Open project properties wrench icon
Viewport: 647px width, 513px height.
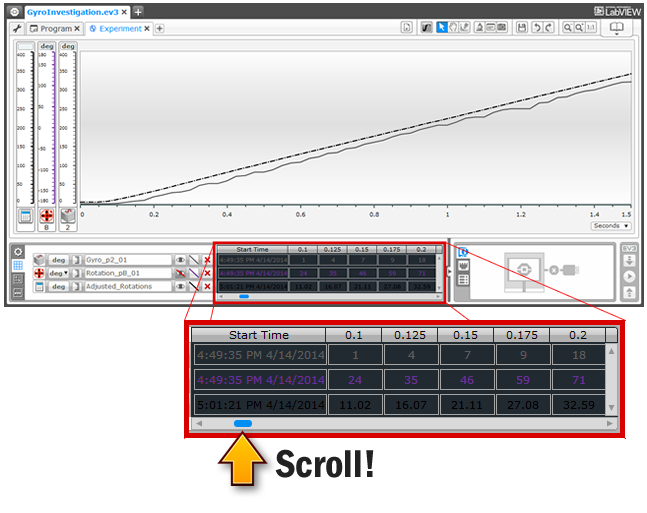(x=17, y=29)
